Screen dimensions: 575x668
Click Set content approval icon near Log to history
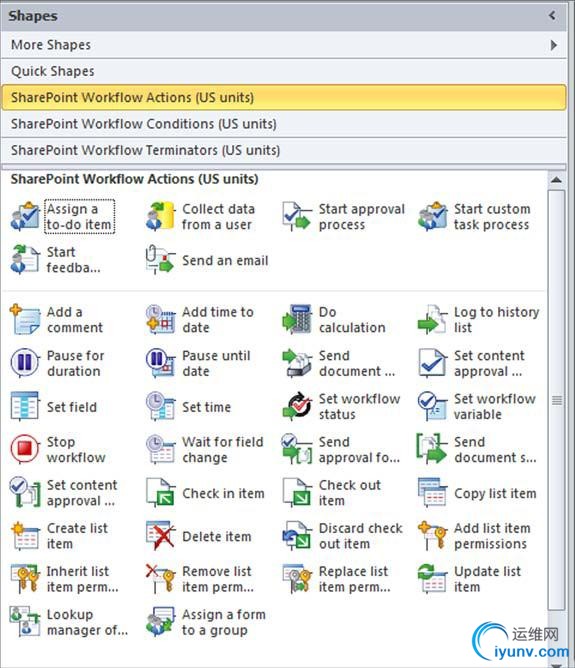tap(433, 363)
